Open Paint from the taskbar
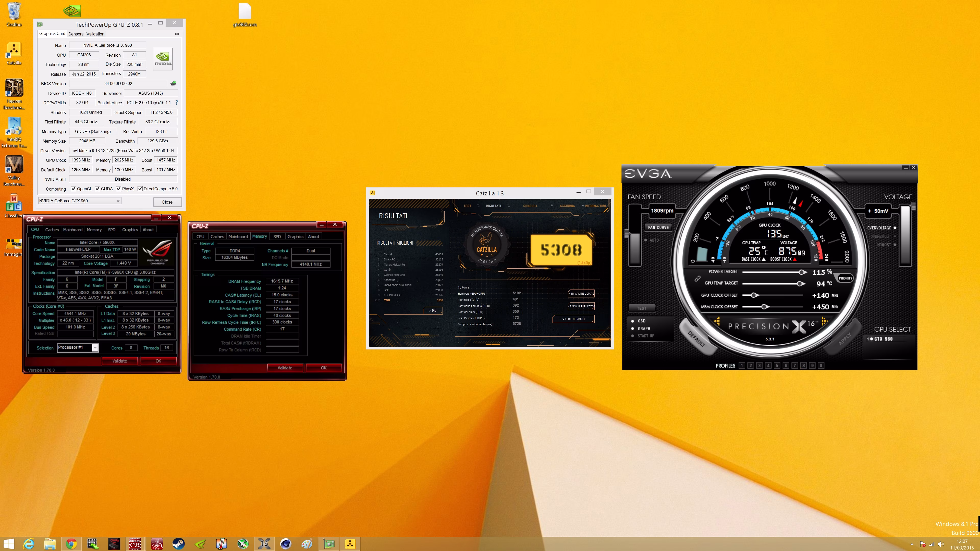Screen dimensions: 980x551 307,544
